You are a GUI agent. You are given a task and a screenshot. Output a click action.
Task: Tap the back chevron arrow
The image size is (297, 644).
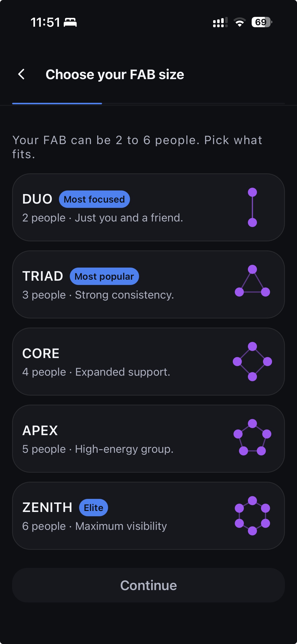point(22,74)
